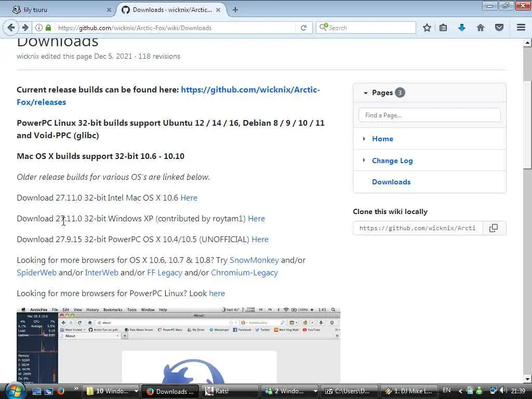Click 118 revisions text
Screen dimensions: 532x399
(x=159, y=56)
